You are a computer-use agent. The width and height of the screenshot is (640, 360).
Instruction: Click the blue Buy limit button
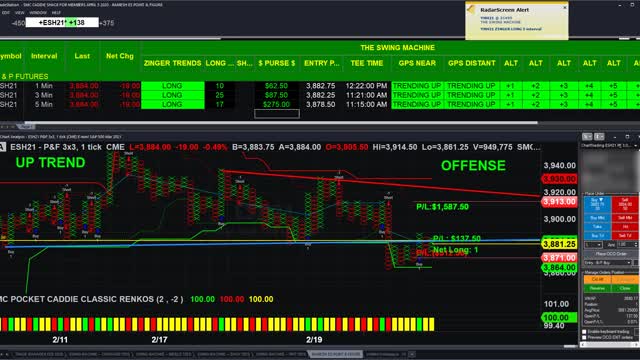tap(597, 204)
